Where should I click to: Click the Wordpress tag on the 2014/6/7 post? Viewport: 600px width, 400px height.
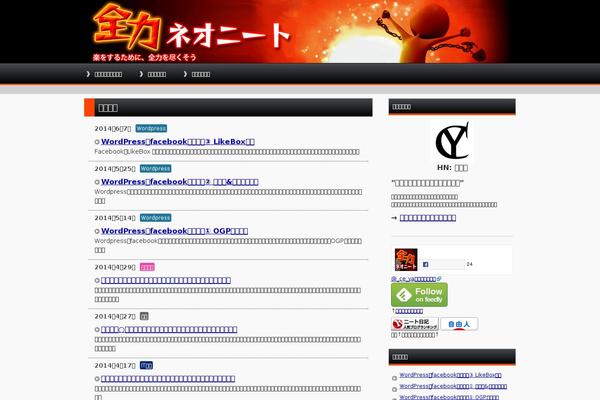pos(151,128)
